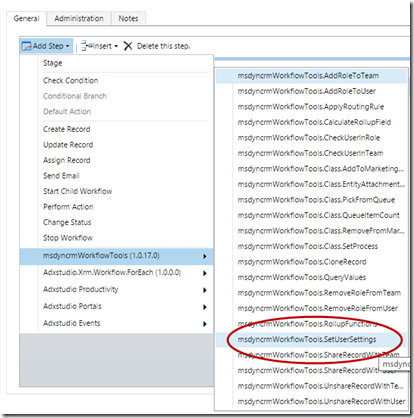
Task: Choose Update Record step
Action: click(68, 145)
